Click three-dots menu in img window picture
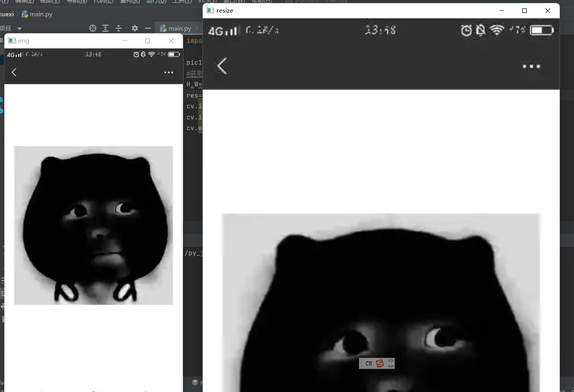Screen dimensions: 574x392 (x=169, y=73)
